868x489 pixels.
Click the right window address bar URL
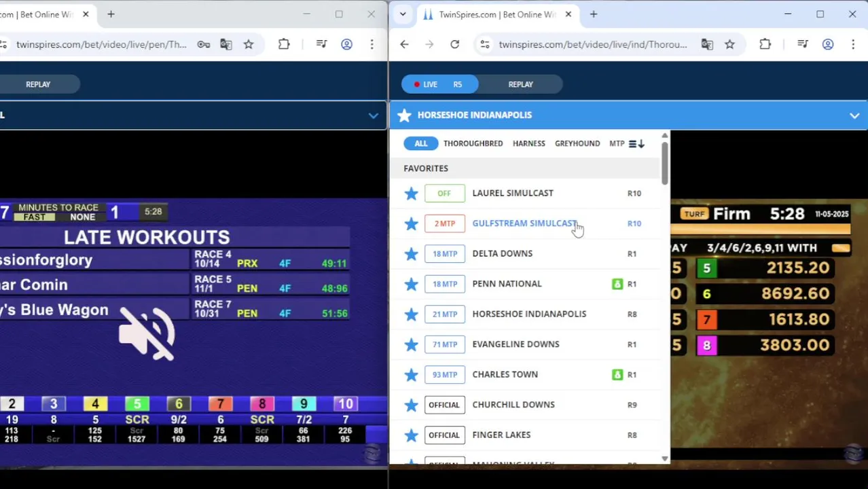click(x=593, y=44)
